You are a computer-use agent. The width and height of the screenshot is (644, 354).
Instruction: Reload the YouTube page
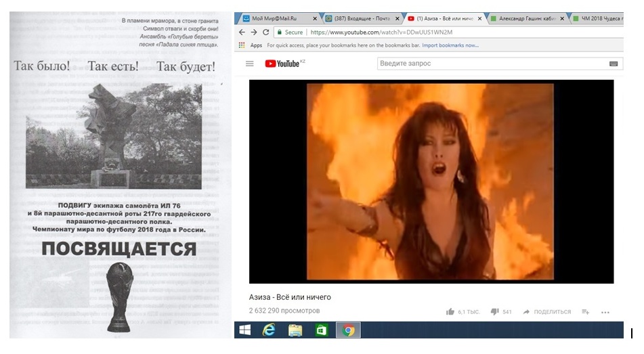265,32
